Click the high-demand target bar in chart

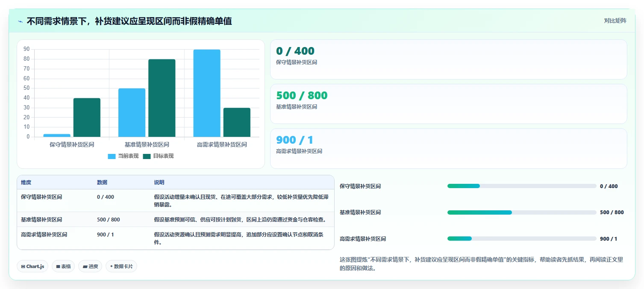coord(237,122)
